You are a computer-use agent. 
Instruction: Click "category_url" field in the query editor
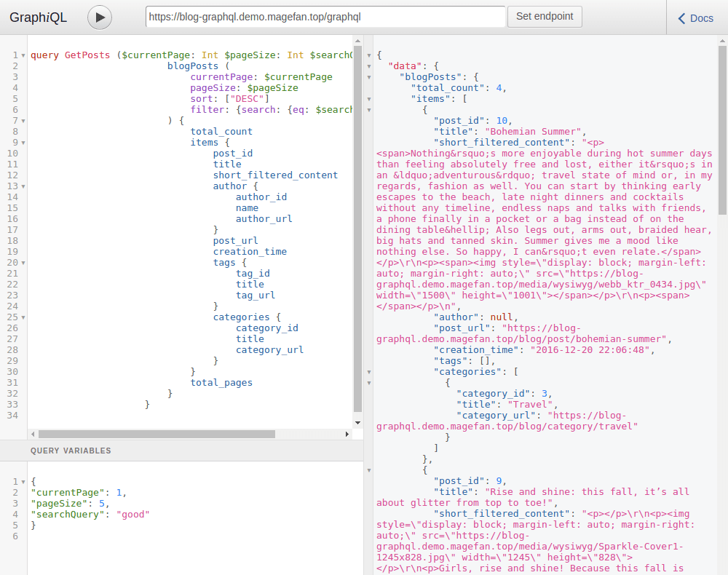[x=270, y=350]
